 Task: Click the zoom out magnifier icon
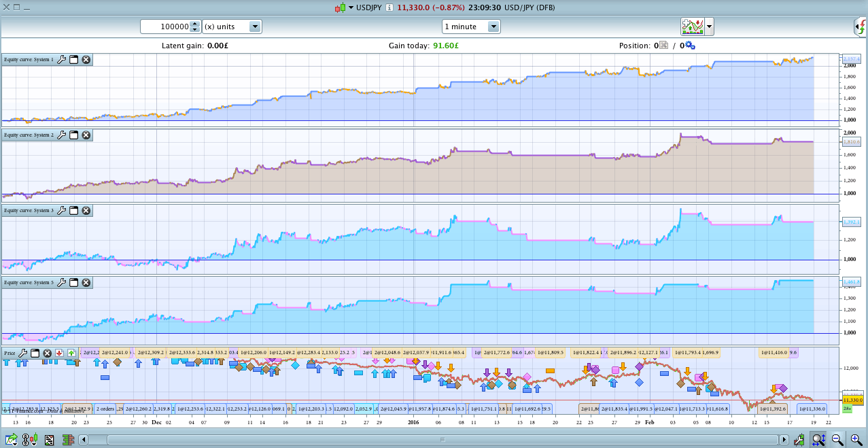[x=837, y=440]
